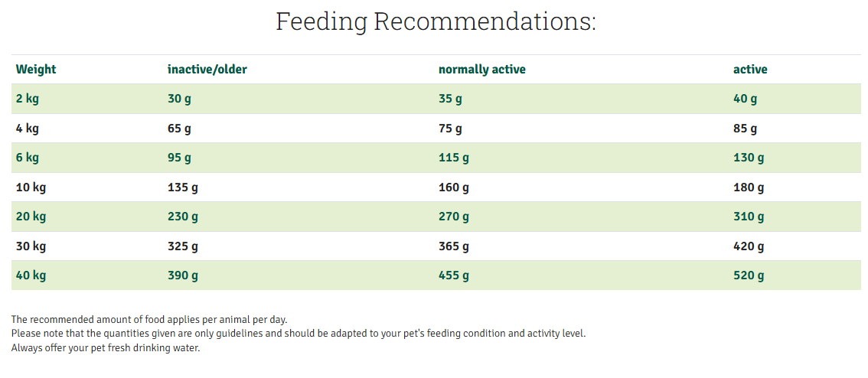Image resolution: width=868 pixels, height=378 pixels.
Task: Select the 420 g active value
Action: click(749, 246)
